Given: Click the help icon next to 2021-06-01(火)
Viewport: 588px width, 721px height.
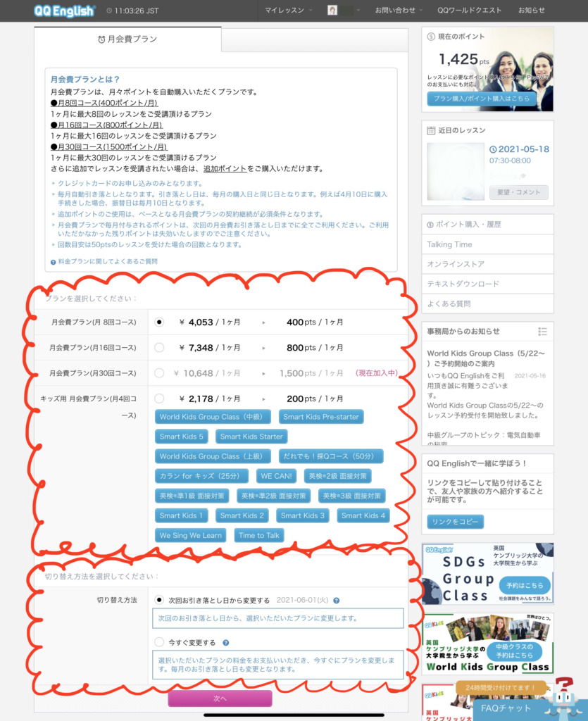Looking at the screenshot, I should (337, 601).
